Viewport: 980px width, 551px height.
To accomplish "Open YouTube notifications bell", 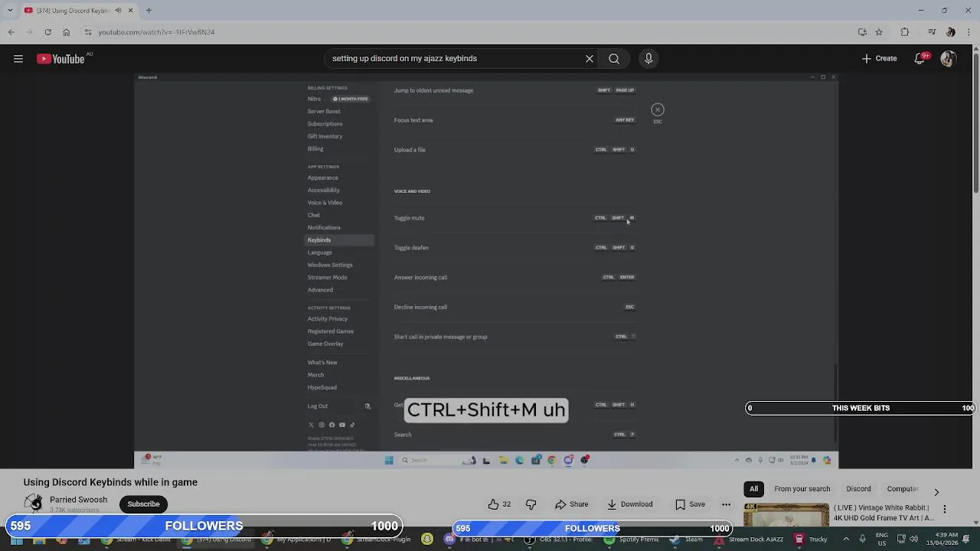I will click(921, 58).
